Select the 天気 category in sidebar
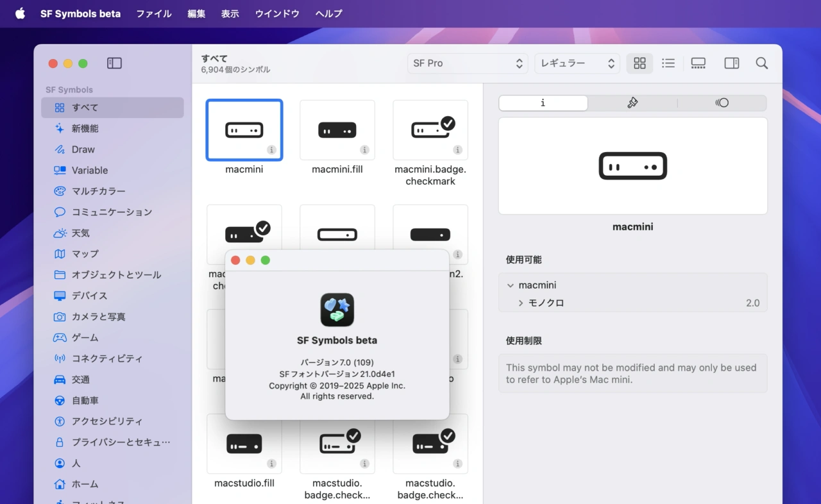Screen dimensions: 821x504 pos(81,233)
